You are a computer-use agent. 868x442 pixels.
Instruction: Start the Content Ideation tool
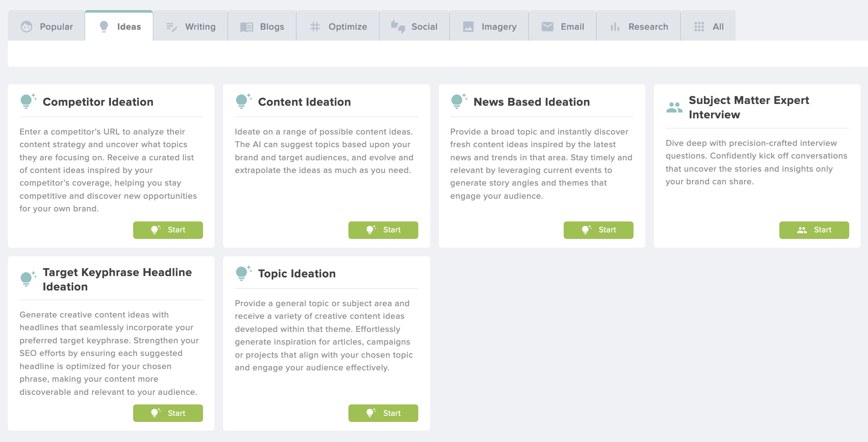tap(383, 230)
